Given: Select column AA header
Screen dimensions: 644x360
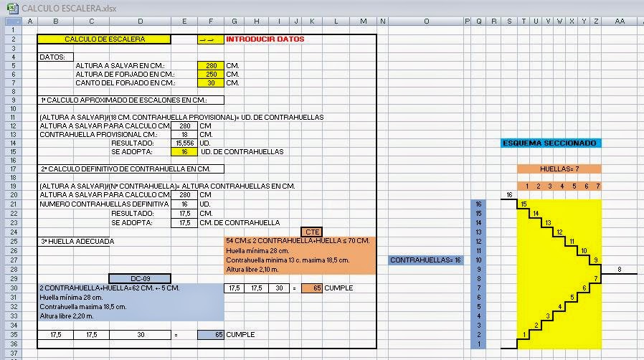Looking at the screenshot, I should (620, 22).
